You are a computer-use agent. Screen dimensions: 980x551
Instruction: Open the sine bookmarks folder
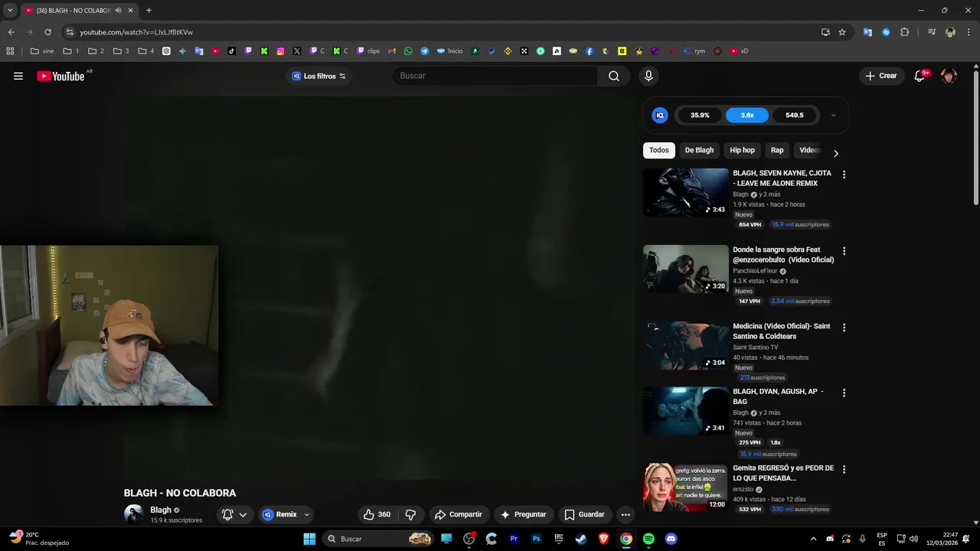coord(42,51)
